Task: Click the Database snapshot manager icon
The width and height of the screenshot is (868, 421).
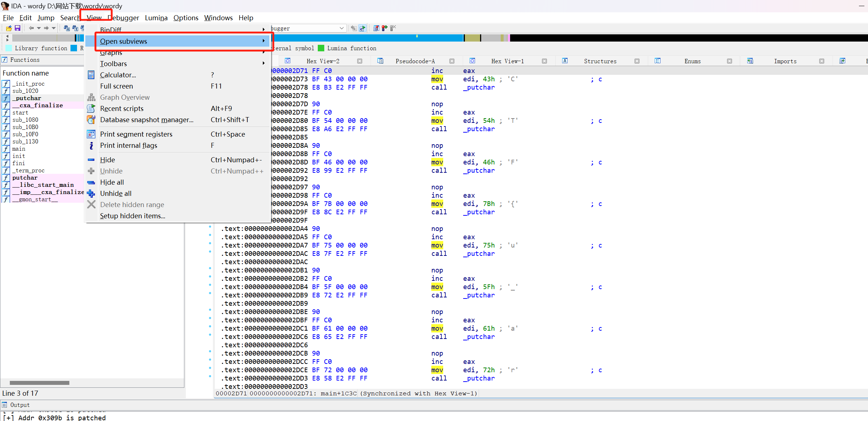Action: 91,120
